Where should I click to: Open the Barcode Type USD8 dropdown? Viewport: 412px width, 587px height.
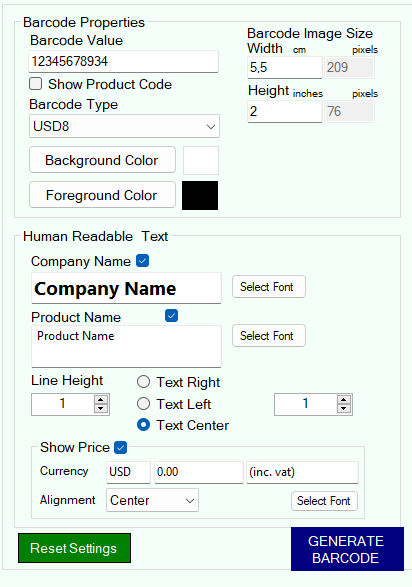124,126
